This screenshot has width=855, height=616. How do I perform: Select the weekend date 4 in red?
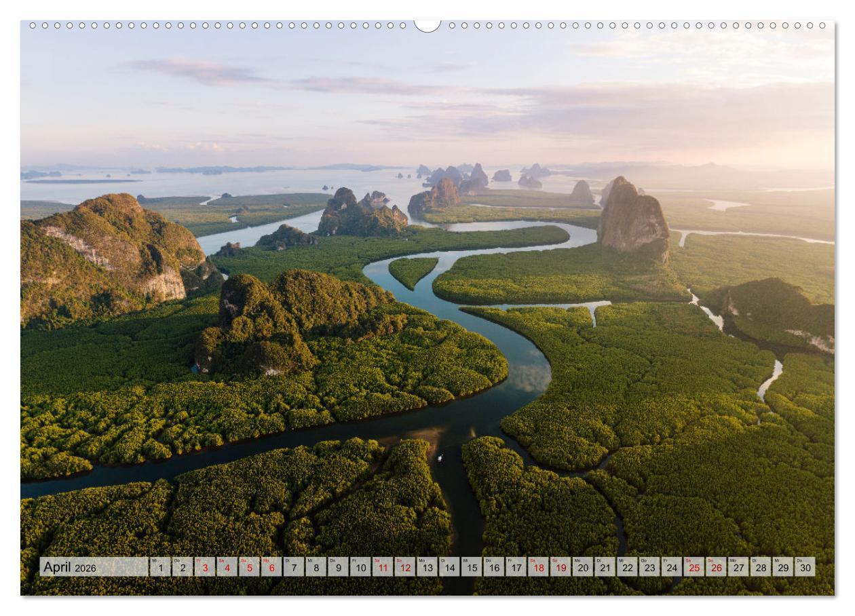click(227, 567)
